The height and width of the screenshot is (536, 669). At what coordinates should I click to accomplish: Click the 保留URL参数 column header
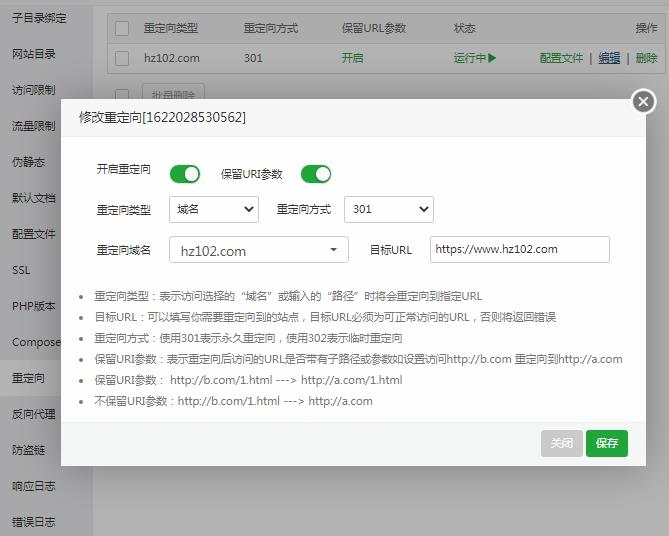tap(374, 29)
